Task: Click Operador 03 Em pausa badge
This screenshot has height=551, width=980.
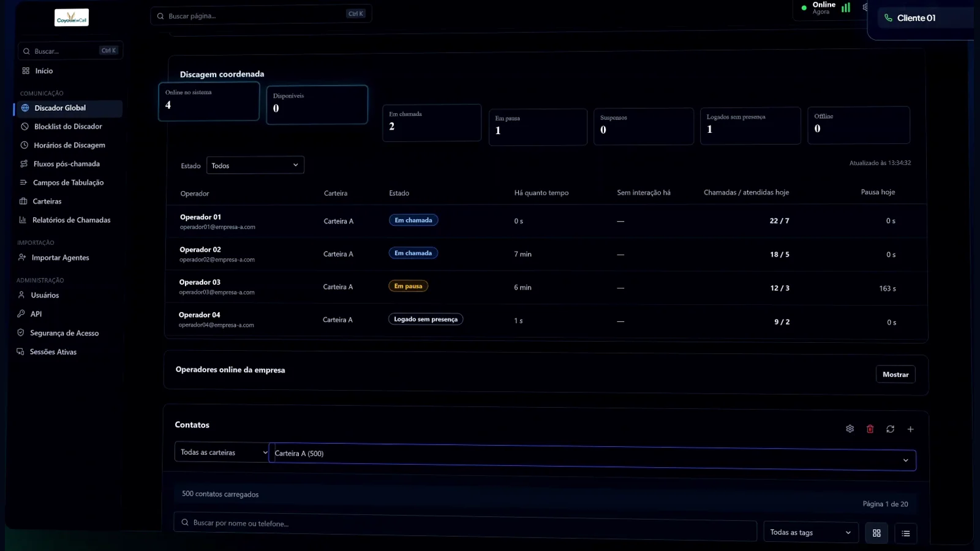Action: [x=408, y=286]
